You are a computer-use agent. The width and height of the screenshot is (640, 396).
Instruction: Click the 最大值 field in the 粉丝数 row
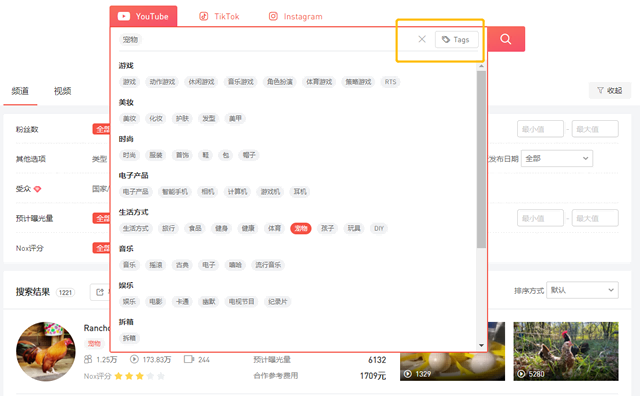pos(595,129)
